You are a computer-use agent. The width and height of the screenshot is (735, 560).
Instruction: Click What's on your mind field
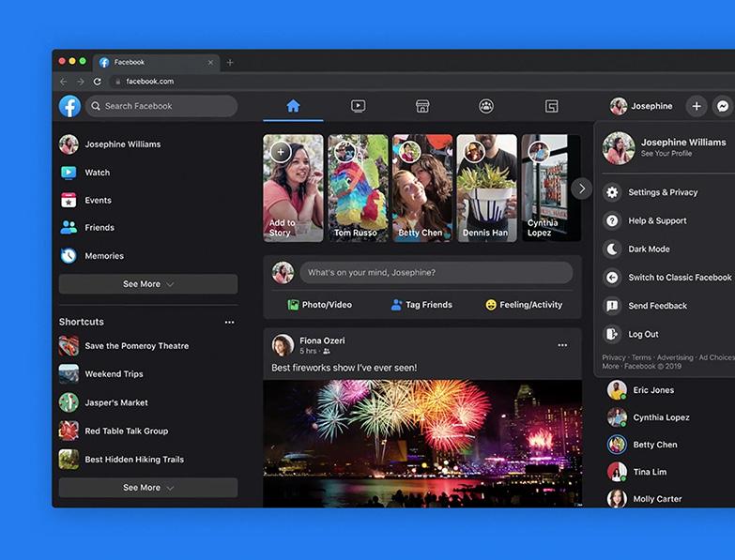436,273
